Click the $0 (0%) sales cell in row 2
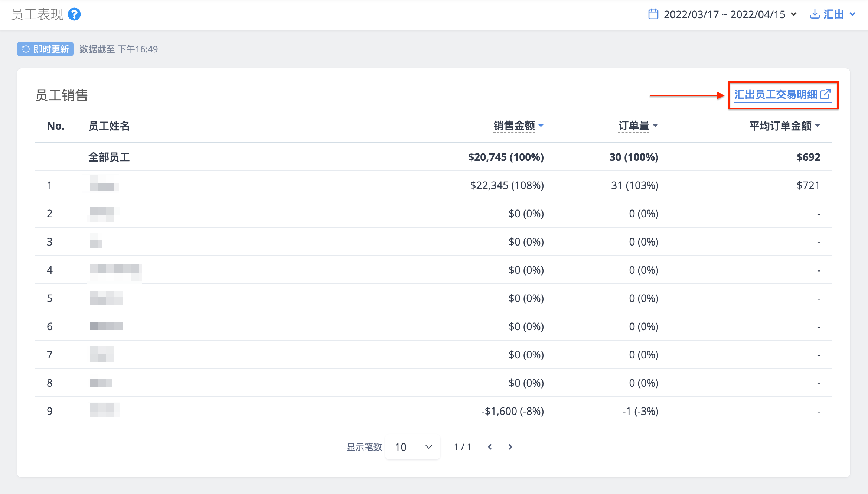 tap(526, 214)
